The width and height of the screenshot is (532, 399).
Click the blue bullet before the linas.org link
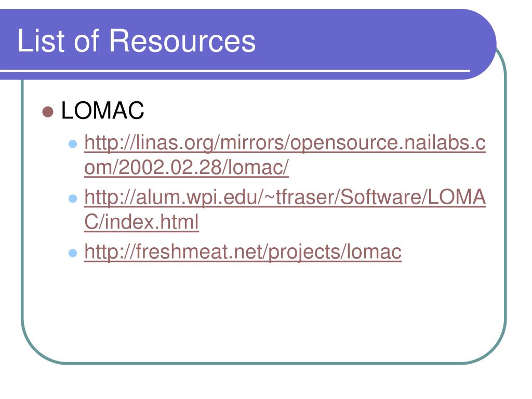click(x=73, y=144)
